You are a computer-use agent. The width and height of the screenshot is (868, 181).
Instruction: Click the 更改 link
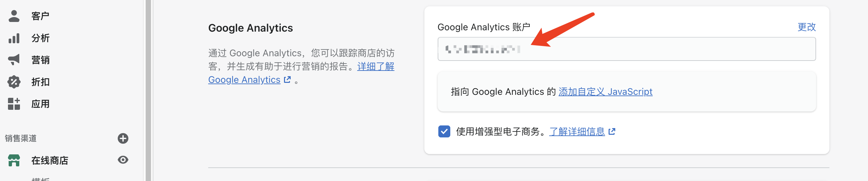click(806, 27)
